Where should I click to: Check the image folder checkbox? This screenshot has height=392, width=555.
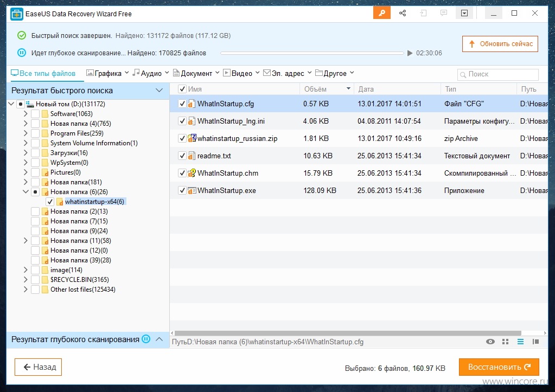pyautogui.click(x=35, y=270)
